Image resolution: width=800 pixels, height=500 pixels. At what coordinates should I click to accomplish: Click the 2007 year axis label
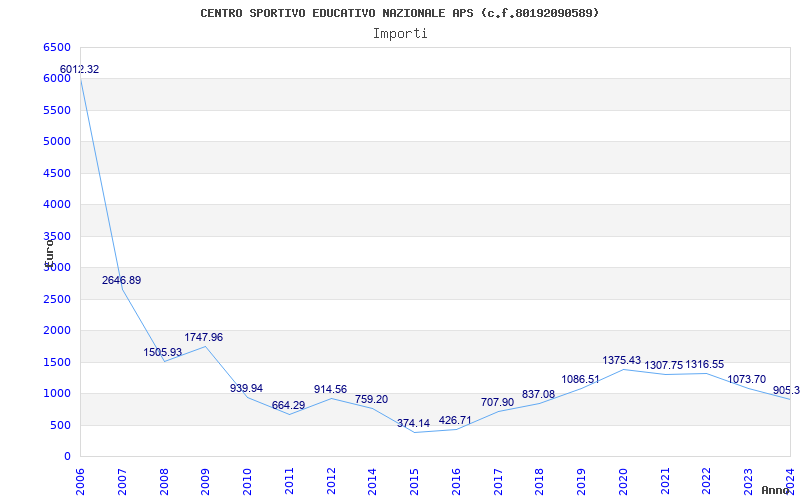click(122, 482)
